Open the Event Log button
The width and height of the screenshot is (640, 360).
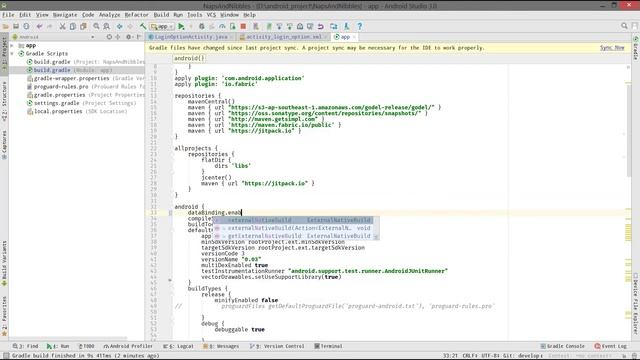(611, 346)
